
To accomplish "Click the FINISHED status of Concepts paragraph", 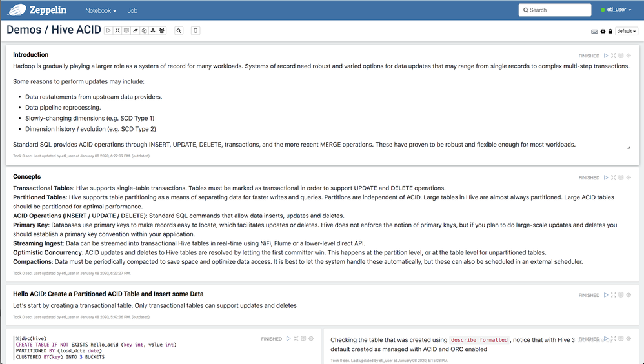I will click(589, 178).
